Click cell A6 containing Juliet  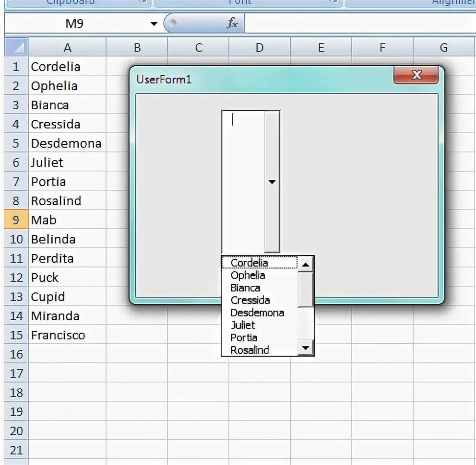[67, 163]
